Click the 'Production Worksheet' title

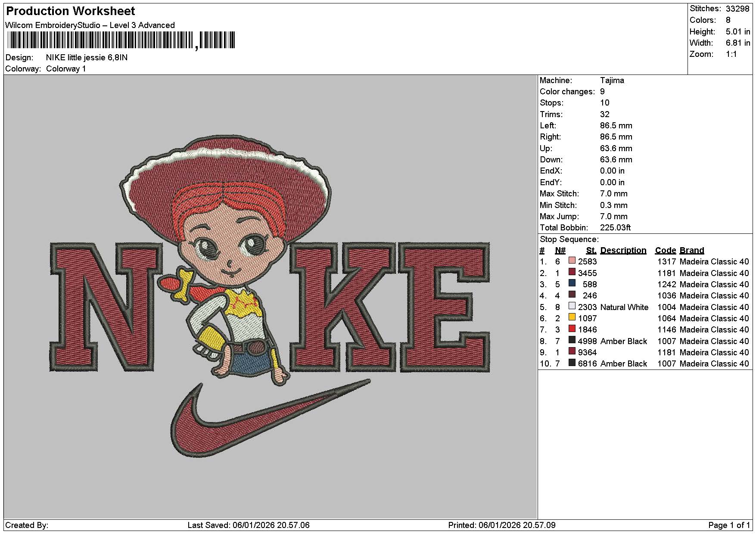pyautogui.click(x=71, y=11)
